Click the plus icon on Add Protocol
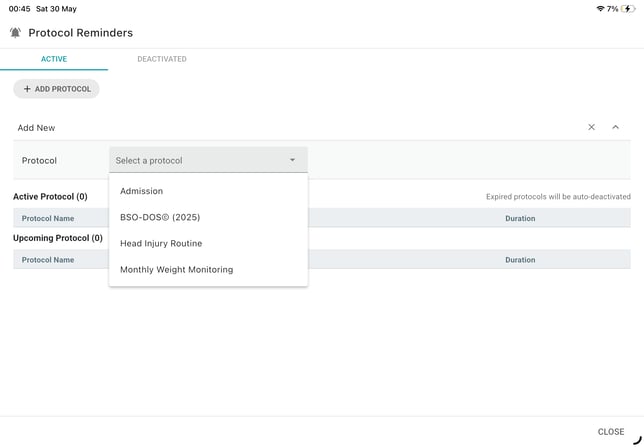Viewport: 644px width, 447px height. [x=27, y=89]
